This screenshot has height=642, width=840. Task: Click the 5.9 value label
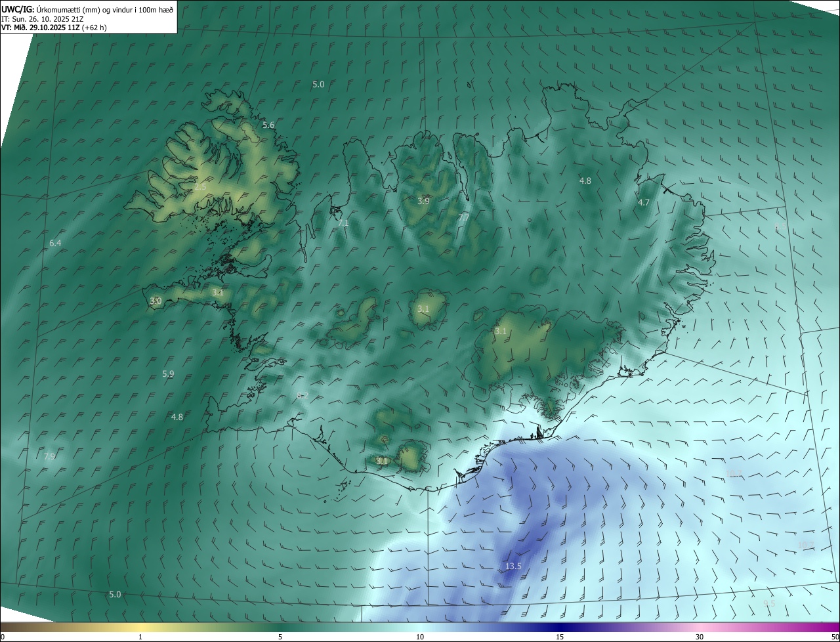(x=168, y=374)
